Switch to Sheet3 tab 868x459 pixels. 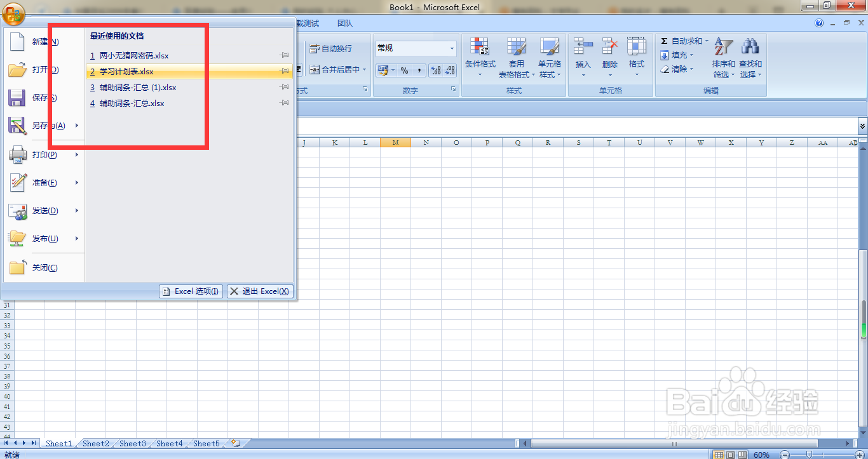coord(132,444)
